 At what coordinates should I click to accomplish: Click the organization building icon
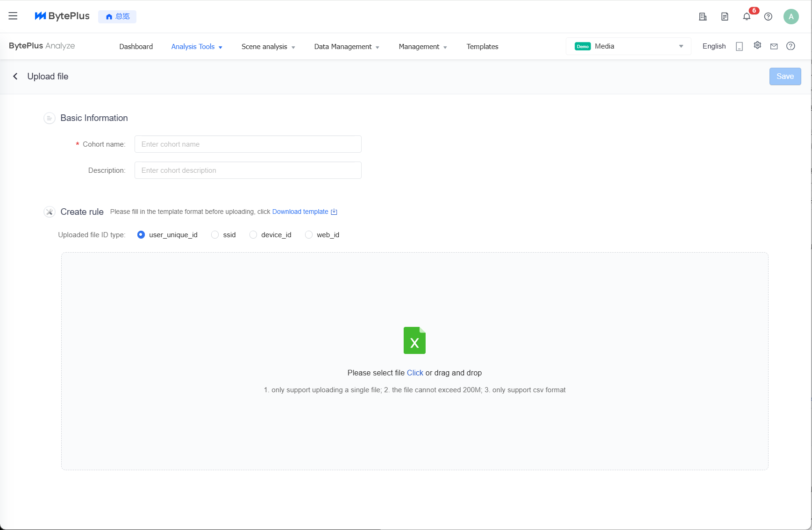pyautogui.click(x=703, y=17)
